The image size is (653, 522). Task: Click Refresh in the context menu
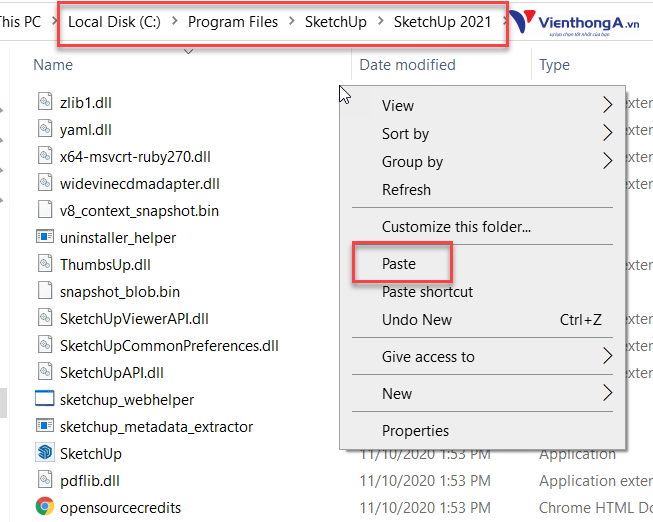click(482, 190)
